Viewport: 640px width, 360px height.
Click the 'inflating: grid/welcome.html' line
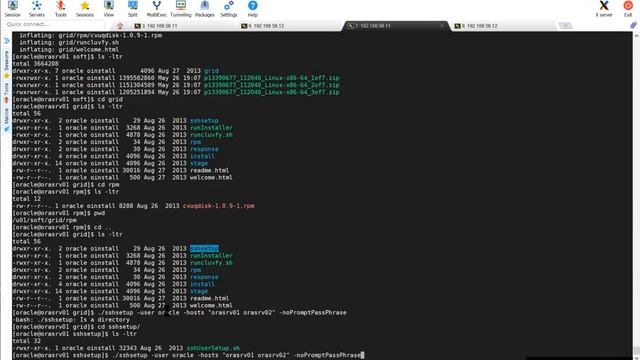(x=69, y=49)
